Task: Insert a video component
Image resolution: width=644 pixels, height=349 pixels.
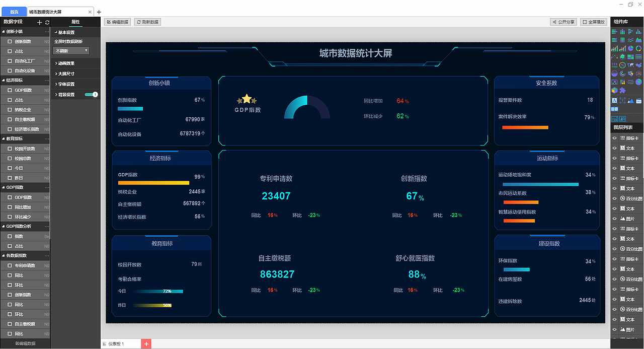Action: pos(638,100)
